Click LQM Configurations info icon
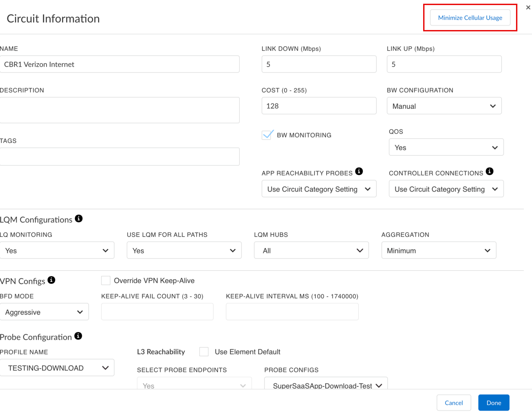 pyautogui.click(x=79, y=219)
